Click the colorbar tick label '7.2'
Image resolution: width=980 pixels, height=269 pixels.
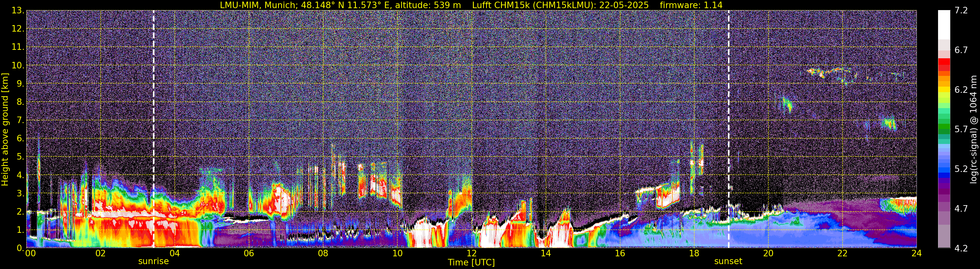coord(961,11)
